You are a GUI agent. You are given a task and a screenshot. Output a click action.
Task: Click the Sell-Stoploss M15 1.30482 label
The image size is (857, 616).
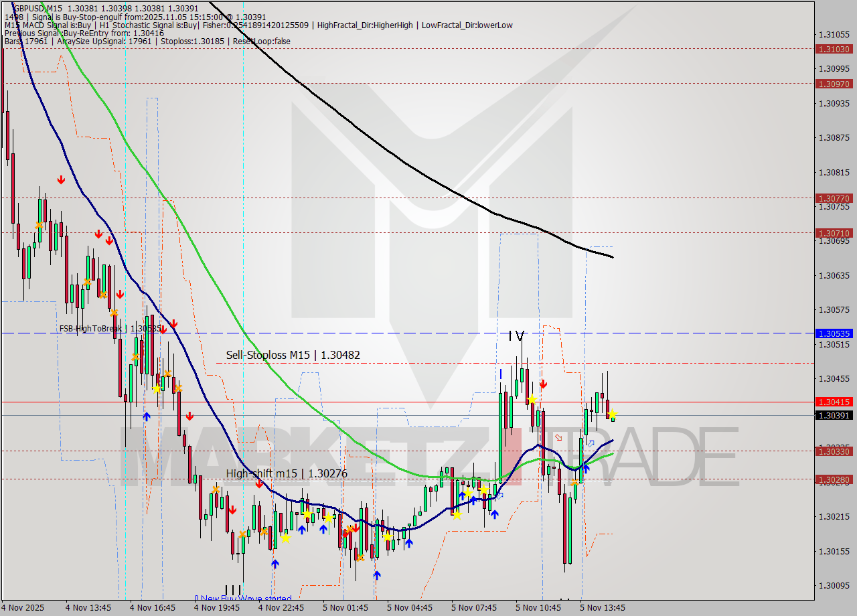coord(293,355)
